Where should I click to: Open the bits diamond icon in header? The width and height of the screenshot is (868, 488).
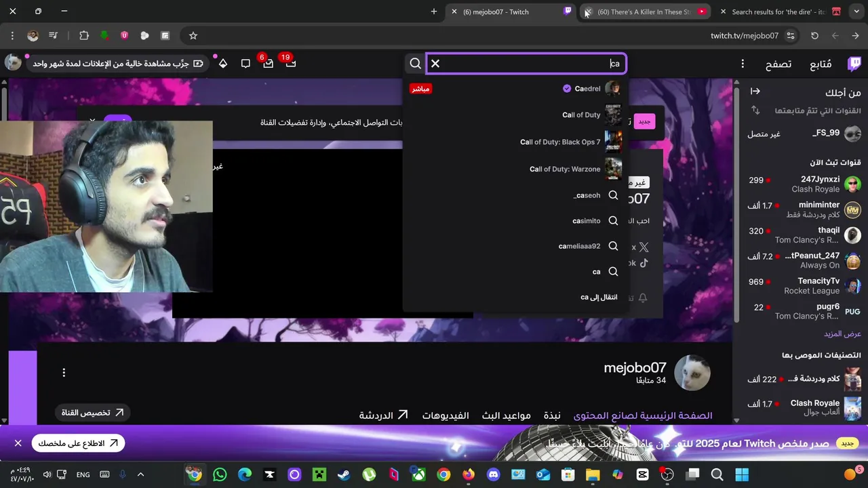point(222,64)
